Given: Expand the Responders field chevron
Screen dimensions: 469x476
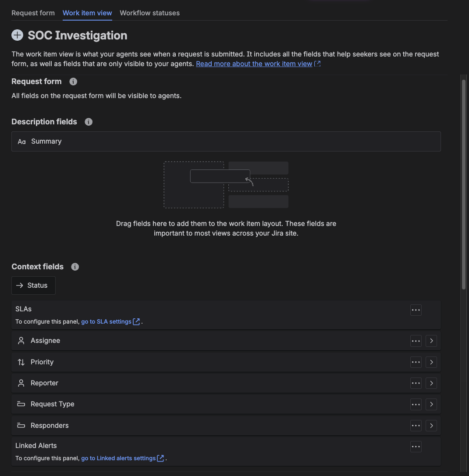Looking at the screenshot, I should click(x=431, y=426).
